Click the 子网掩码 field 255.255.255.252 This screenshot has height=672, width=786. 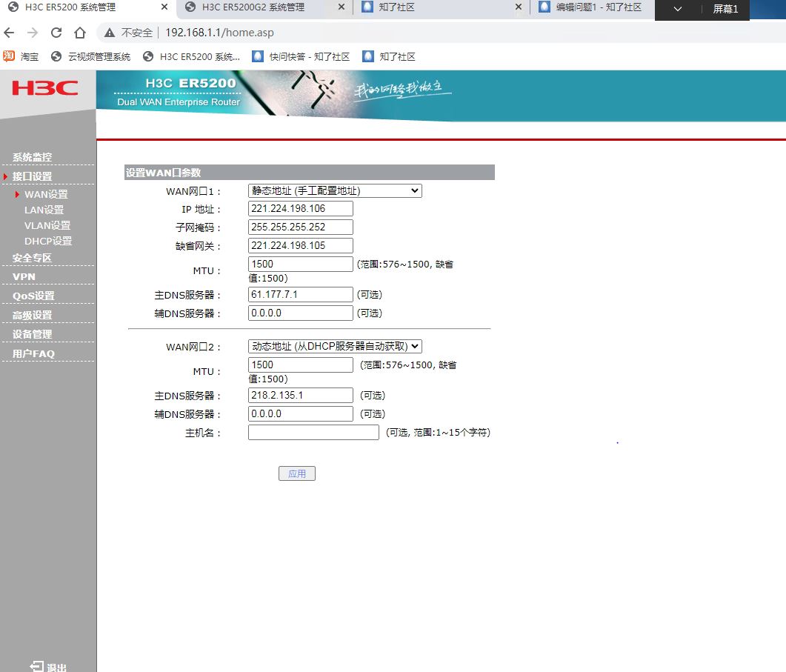point(300,227)
